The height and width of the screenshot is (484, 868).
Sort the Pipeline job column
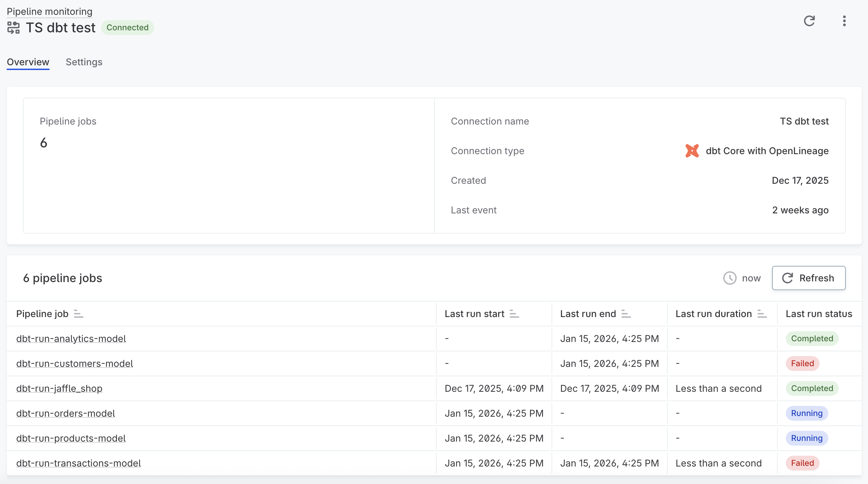point(78,314)
